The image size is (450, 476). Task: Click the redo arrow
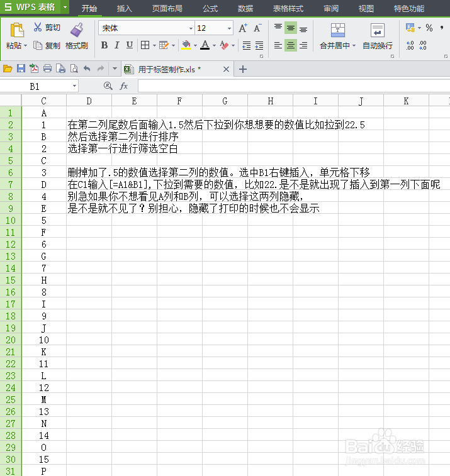(x=100, y=69)
